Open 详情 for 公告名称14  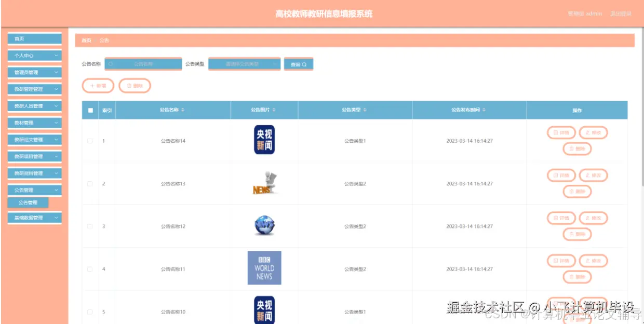[x=561, y=133]
